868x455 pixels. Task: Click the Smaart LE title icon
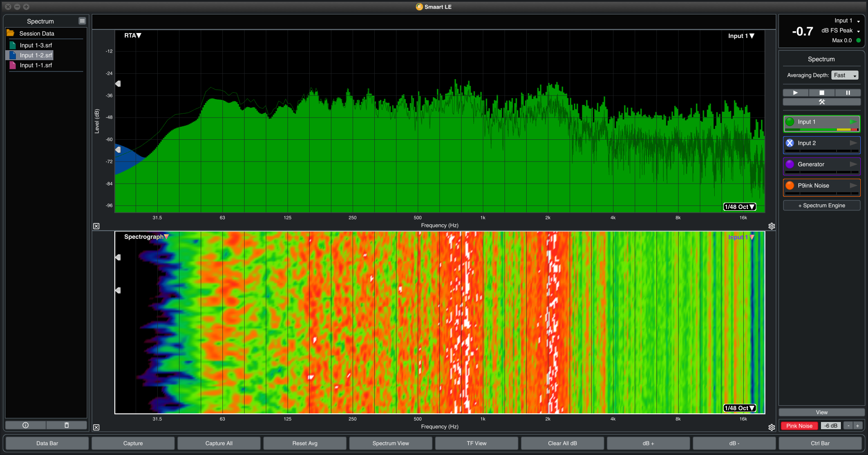point(419,7)
